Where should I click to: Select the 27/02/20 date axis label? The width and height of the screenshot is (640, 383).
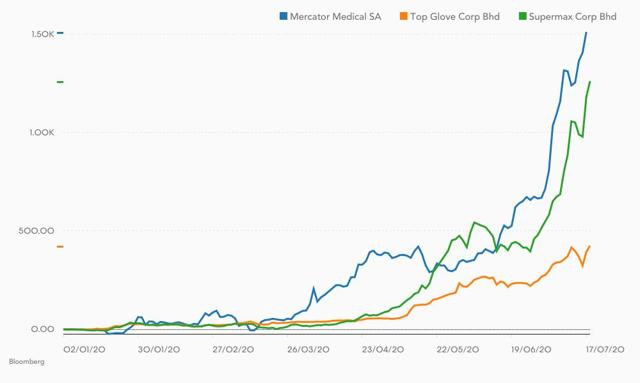(x=233, y=350)
